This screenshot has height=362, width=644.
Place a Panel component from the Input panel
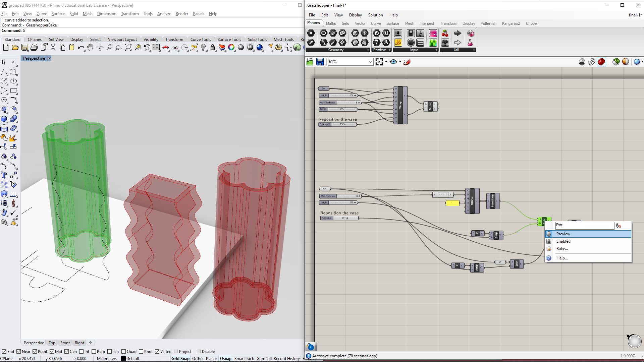420,43
